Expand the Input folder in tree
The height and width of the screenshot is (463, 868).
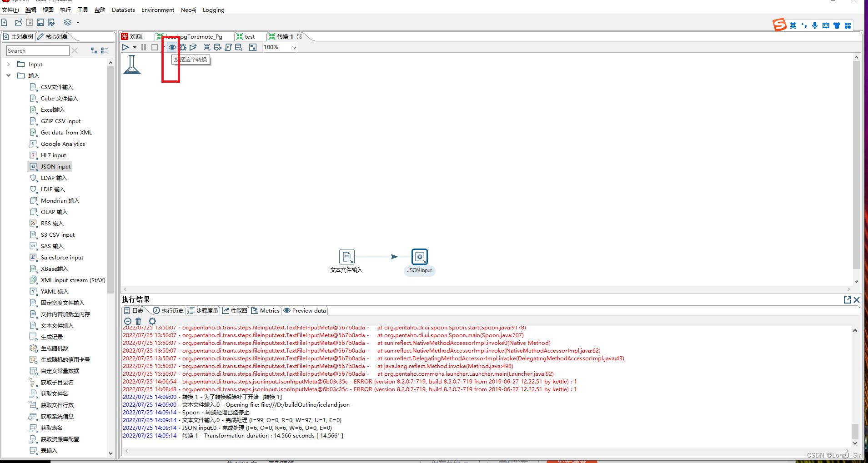pos(8,65)
